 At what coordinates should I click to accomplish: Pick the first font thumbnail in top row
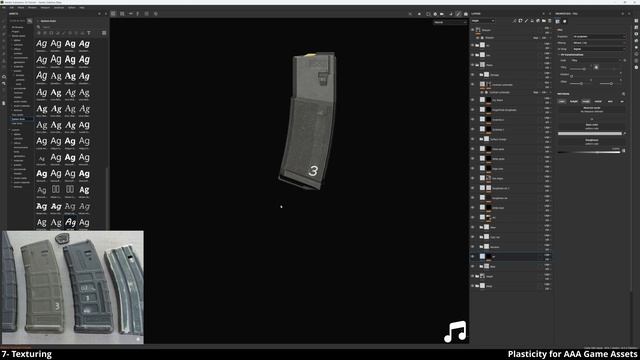click(42, 44)
